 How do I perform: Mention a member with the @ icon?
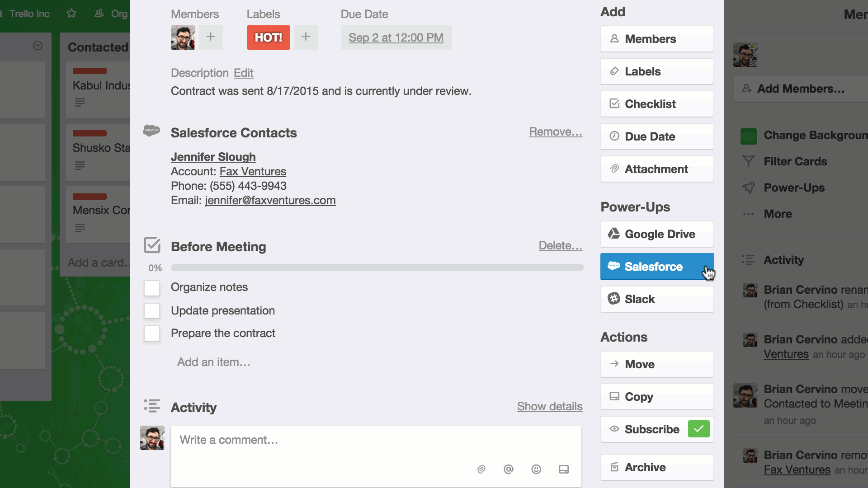[509, 469]
